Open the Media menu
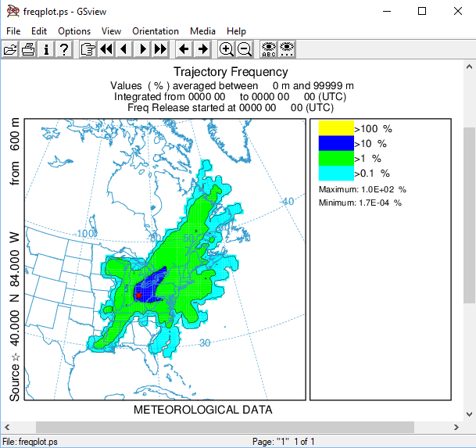This screenshot has height=448, width=476. pyautogui.click(x=202, y=31)
